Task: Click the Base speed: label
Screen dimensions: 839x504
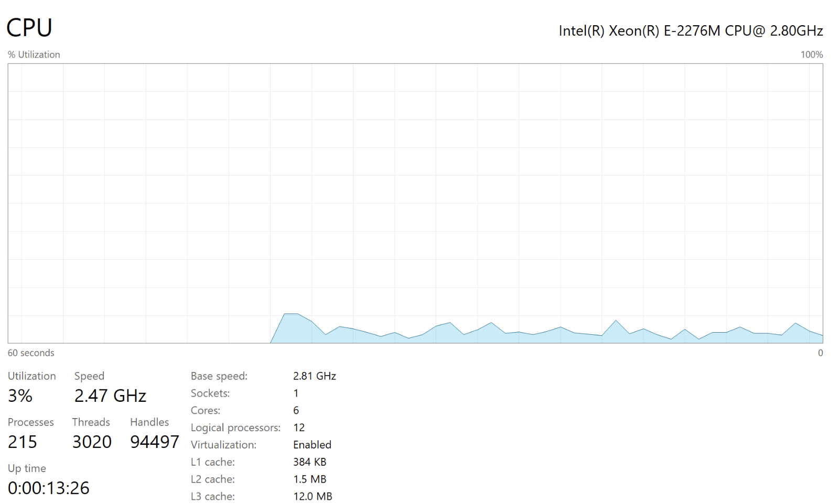Action: [219, 376]
